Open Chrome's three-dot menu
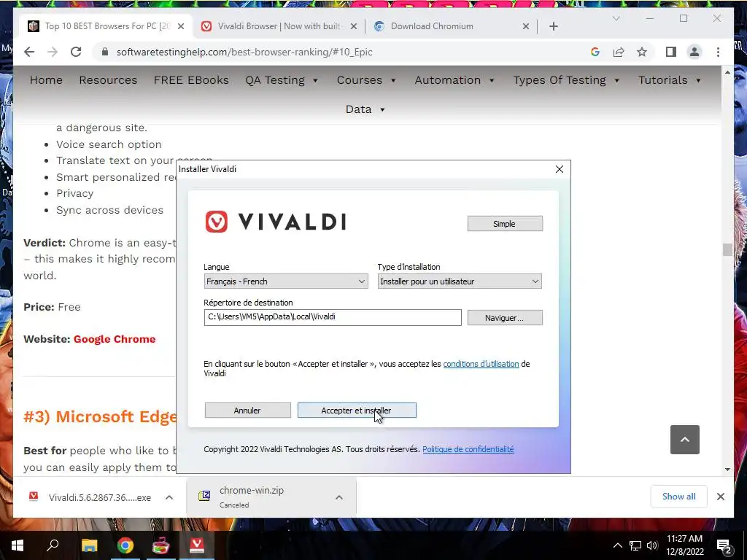This screenshot has height=560, width=747. pyautogui.click(x=718, y=52)
